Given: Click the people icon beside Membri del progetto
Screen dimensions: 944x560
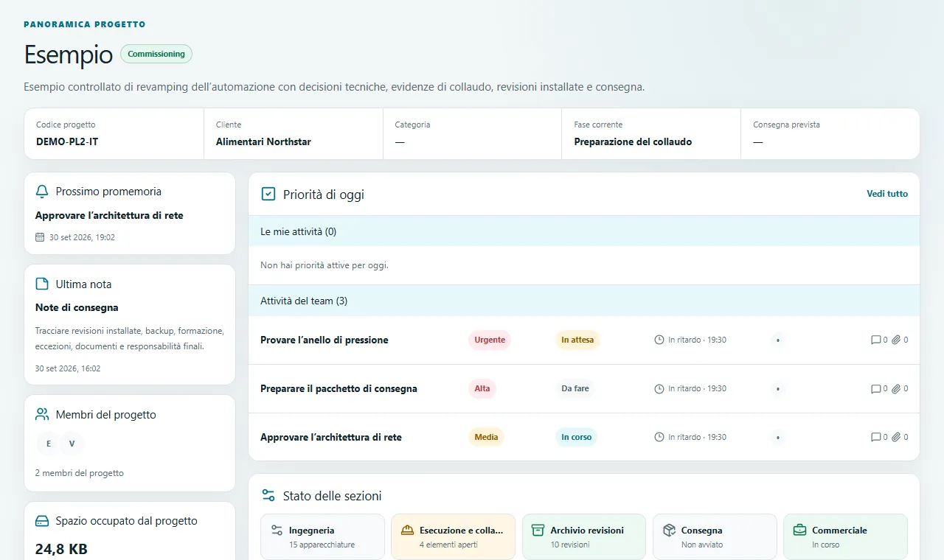Looking at the screenshot, I should pos(42,415).
